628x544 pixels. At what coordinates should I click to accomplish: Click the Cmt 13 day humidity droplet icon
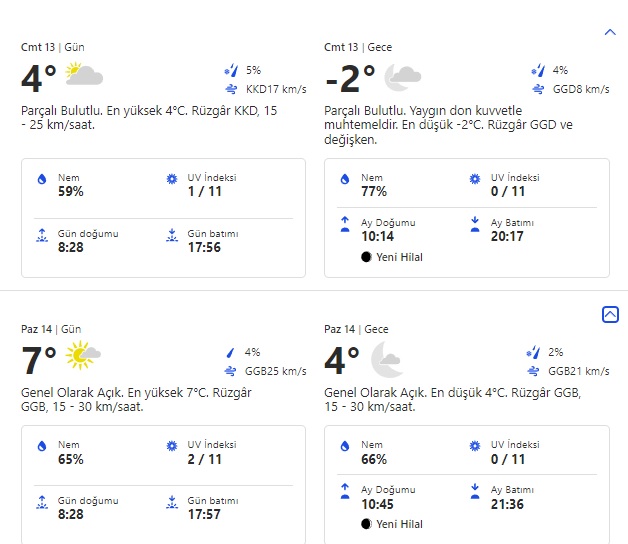pyautogui.click(x=41, y=180)
